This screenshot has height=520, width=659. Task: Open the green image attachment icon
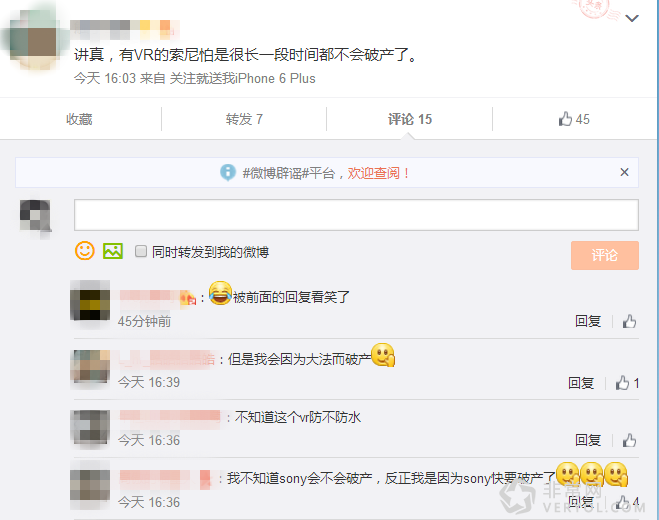tap(113, 251)
